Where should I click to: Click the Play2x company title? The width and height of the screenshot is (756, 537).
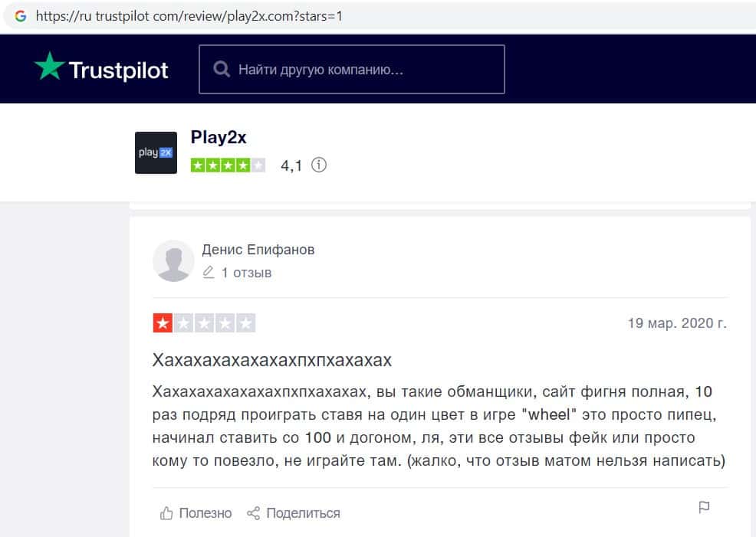click(219, 138)
